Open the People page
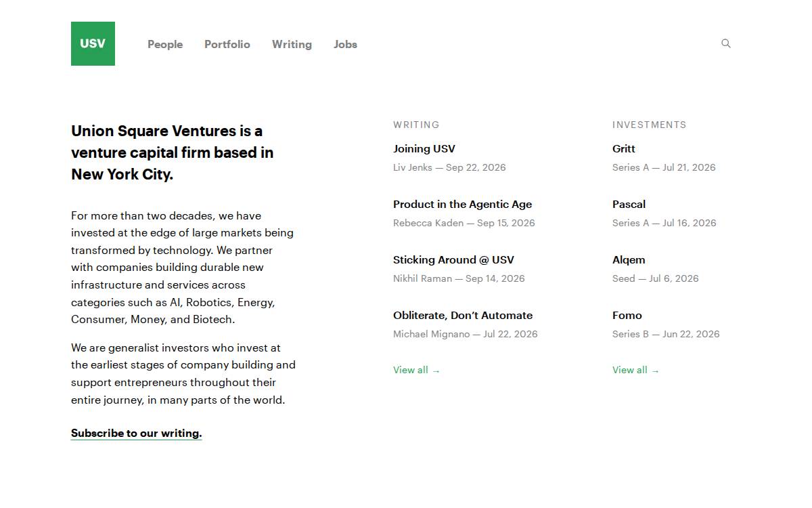This screenshot has width=812, height=508. point(165,44)
